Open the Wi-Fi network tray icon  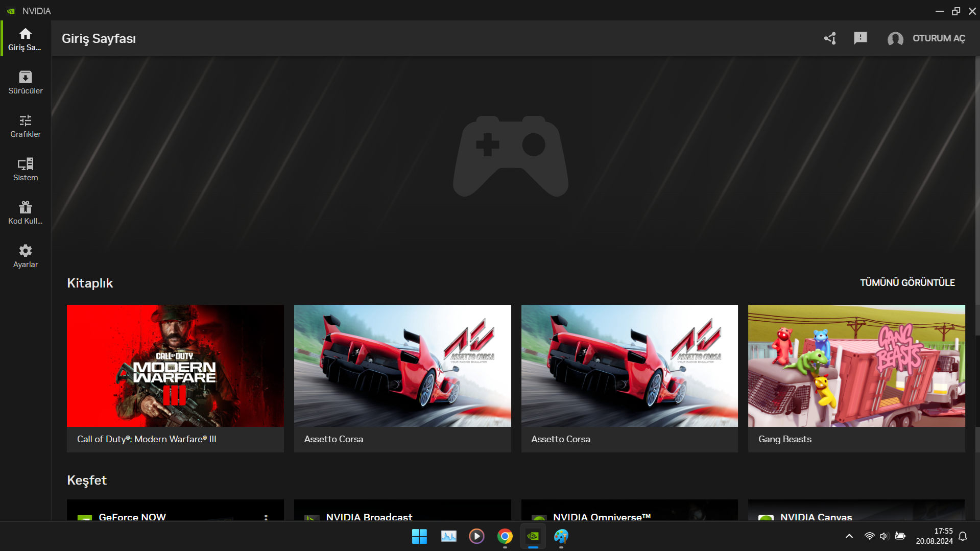869,536
